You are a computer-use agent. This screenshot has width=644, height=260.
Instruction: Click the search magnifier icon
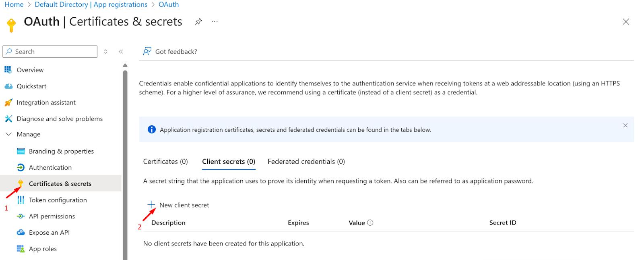pos(9,52)
